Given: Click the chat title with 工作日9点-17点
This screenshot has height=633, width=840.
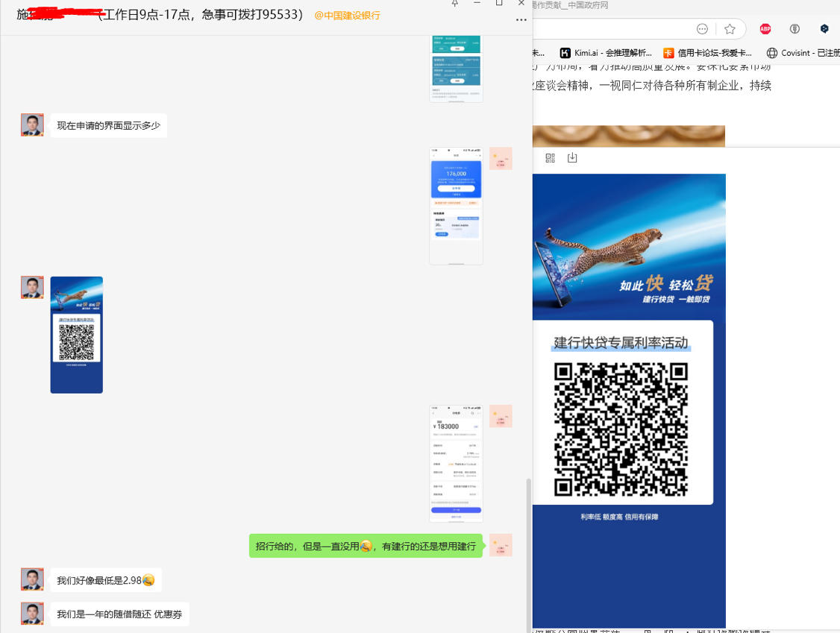Looking at the screenshot, I should point(159,14).
